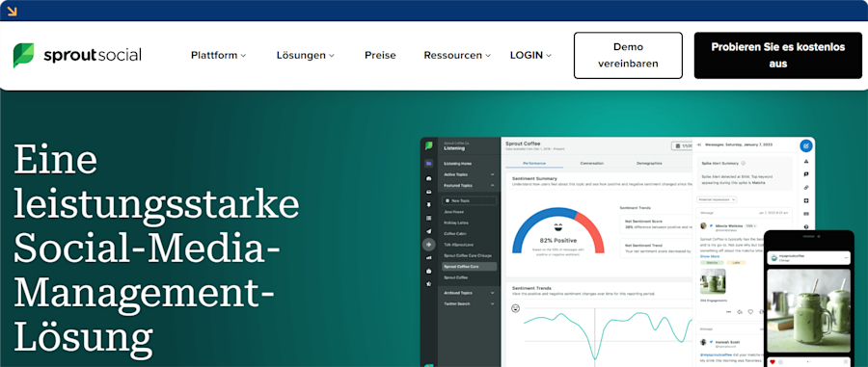The width and height of the screenshot is (868, 367).
Task: Open the bar chart reports icon
Action: [428, 257]
